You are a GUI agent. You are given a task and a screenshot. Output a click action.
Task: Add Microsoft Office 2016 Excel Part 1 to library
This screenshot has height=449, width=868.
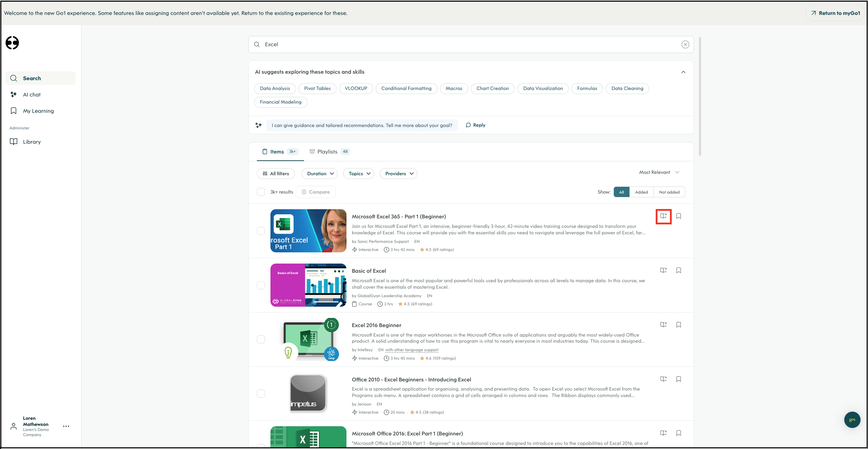coord(663,433)
